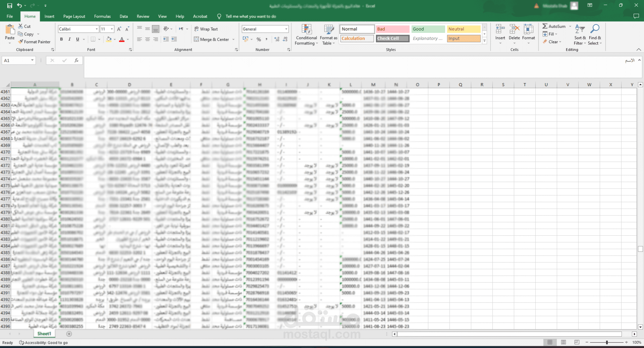
Task: Switch to the Formulas tab
Action: tap(102, 16)
